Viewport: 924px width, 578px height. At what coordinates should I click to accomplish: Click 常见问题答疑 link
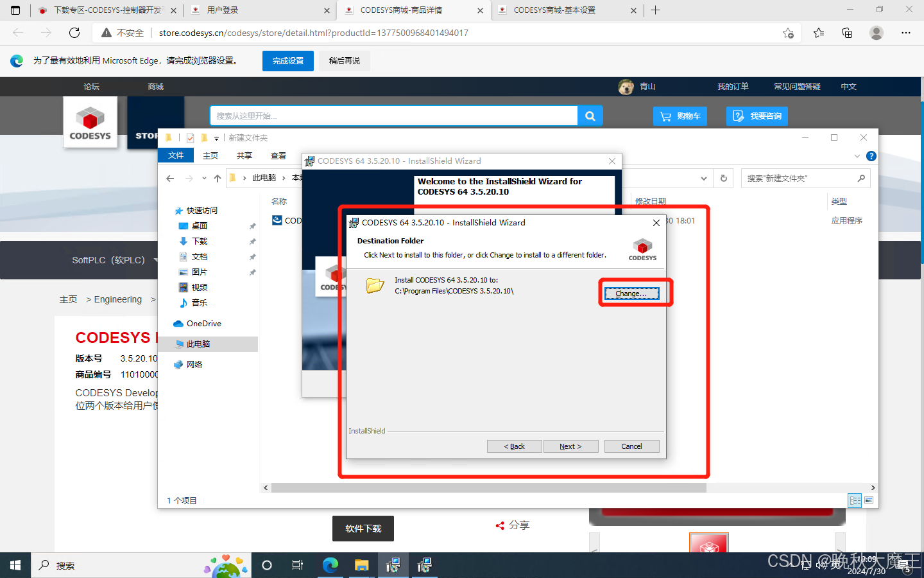(x=797, y=87)
